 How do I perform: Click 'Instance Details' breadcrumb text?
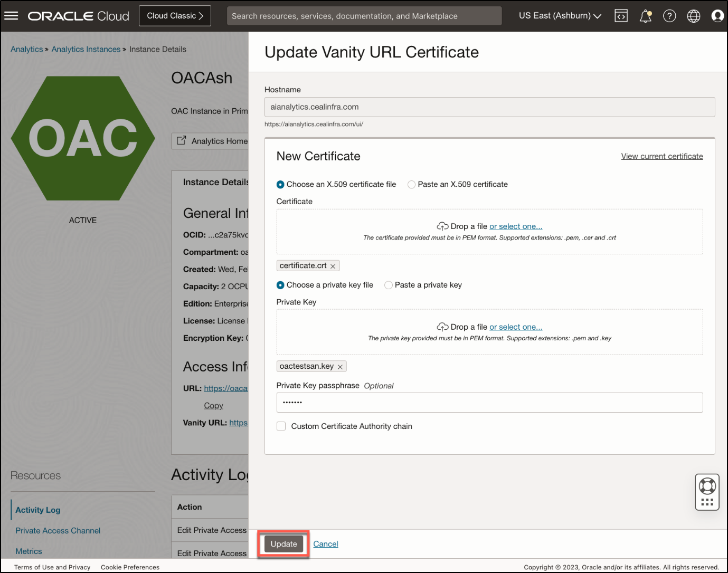tap(158, 49)
